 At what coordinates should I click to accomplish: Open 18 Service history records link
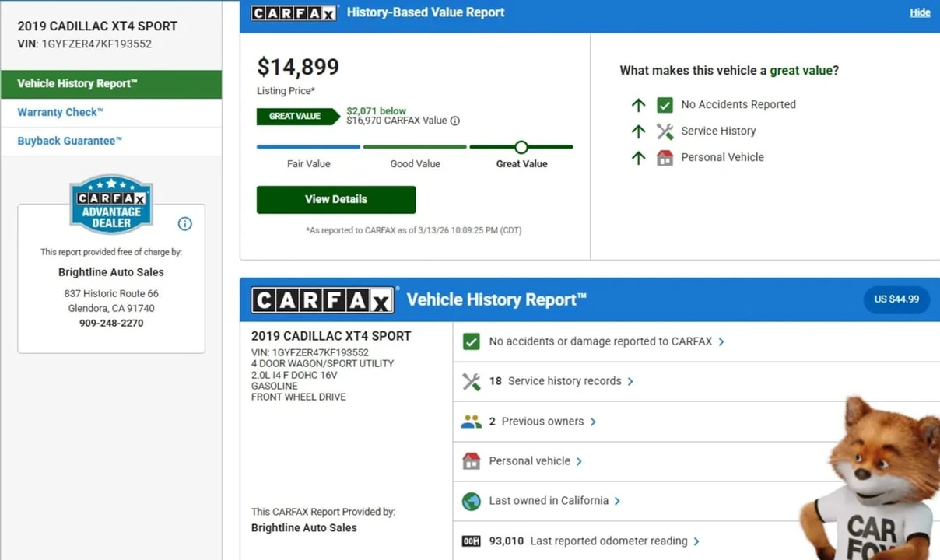(555, 381)
